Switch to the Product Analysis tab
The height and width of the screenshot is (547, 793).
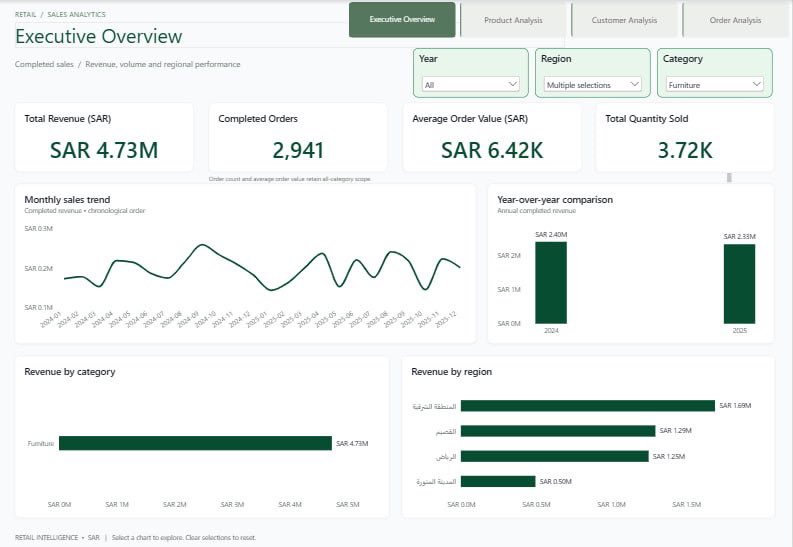(x=513, y=20)
